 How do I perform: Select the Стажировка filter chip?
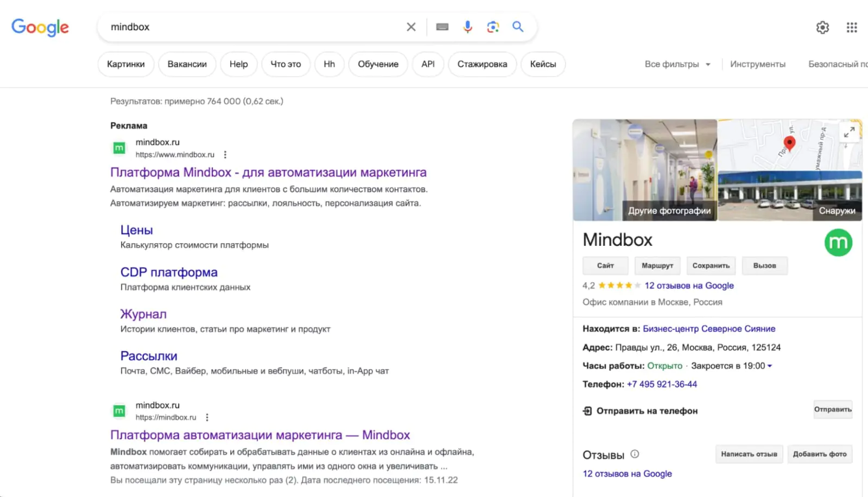tap(482, 64)
